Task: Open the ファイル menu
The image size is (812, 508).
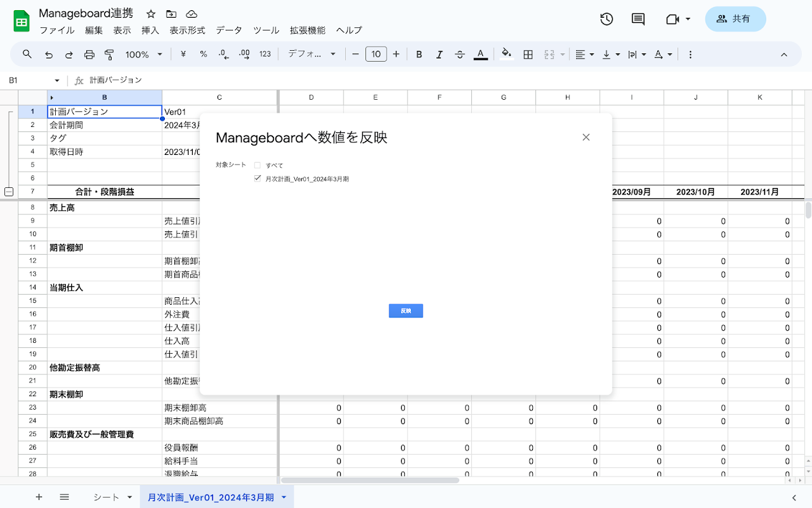Action: pos(57,30)
